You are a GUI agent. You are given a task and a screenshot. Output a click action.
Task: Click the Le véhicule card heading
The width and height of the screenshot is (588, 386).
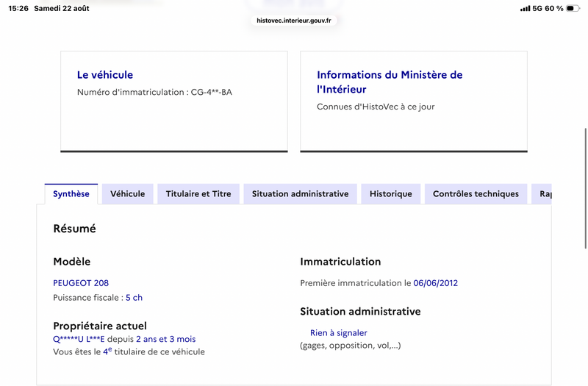pyautogui.click(x=105, y=75)
